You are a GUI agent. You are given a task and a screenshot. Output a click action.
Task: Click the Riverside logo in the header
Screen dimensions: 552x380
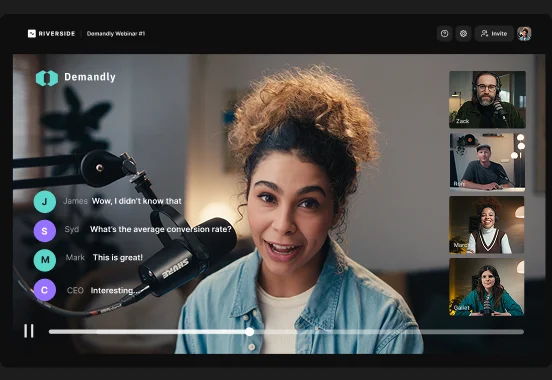pyautogui.click(x=51, y=33)
